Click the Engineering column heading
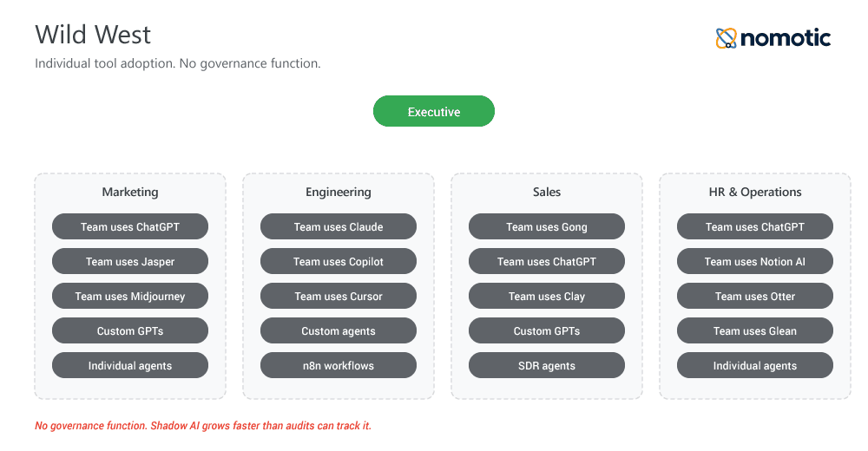This screenshot has height=451, width=868. pyautogui.click(x=339, y=192)
